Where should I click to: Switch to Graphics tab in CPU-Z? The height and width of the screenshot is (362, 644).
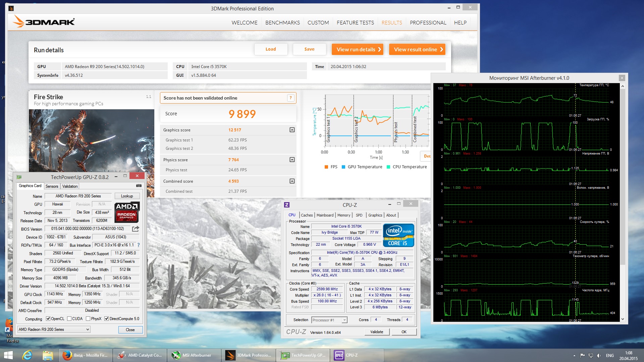tap(375, 215)
